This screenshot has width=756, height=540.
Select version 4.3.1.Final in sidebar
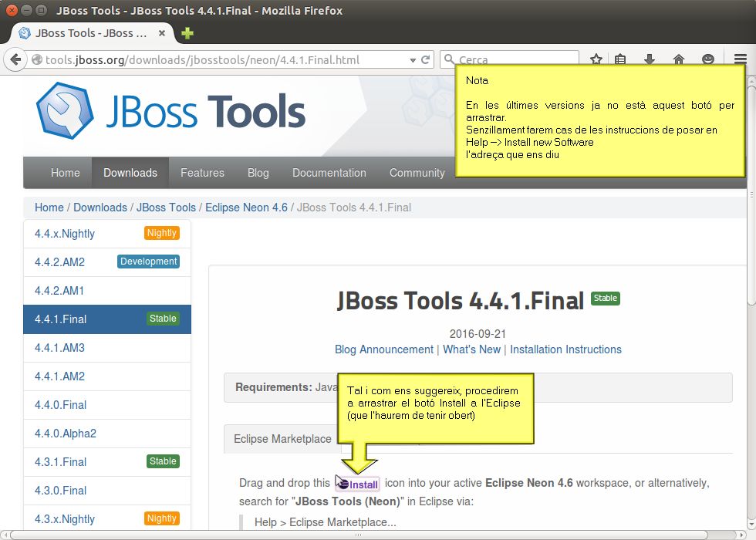[107, 462]
